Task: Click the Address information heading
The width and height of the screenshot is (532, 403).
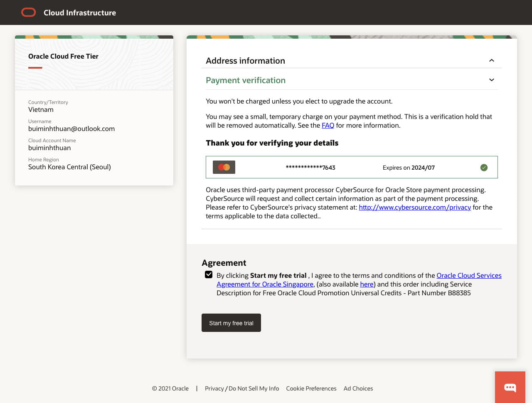Action: click(x=245, y=61)
